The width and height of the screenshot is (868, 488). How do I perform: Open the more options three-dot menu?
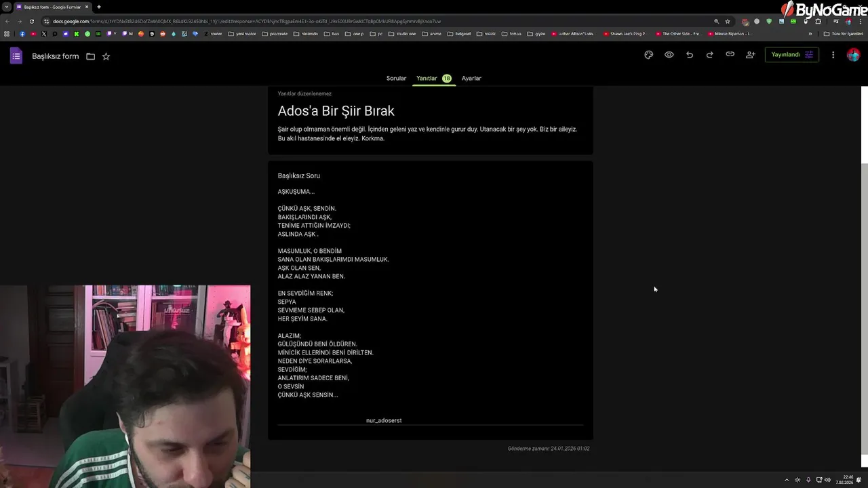tap(833, 55)
